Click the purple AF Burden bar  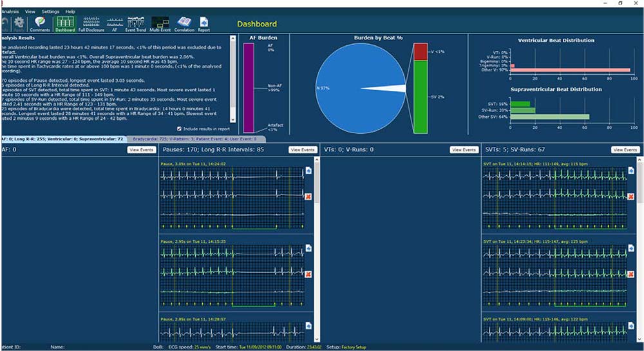(249, 88)
